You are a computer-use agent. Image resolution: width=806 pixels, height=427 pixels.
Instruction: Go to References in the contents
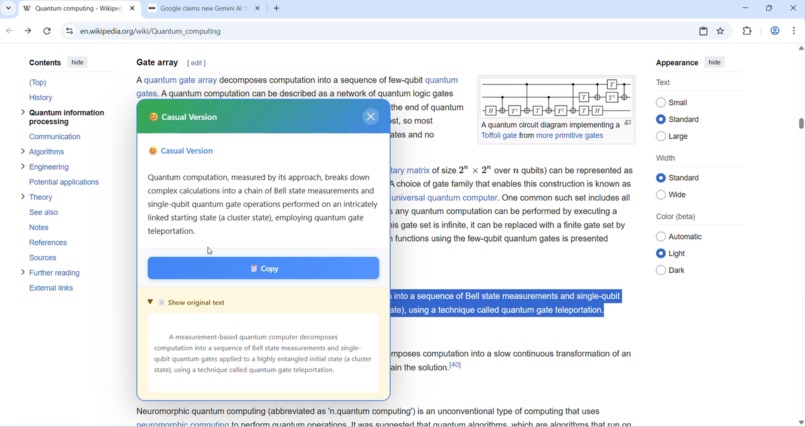tap(48, 242)
